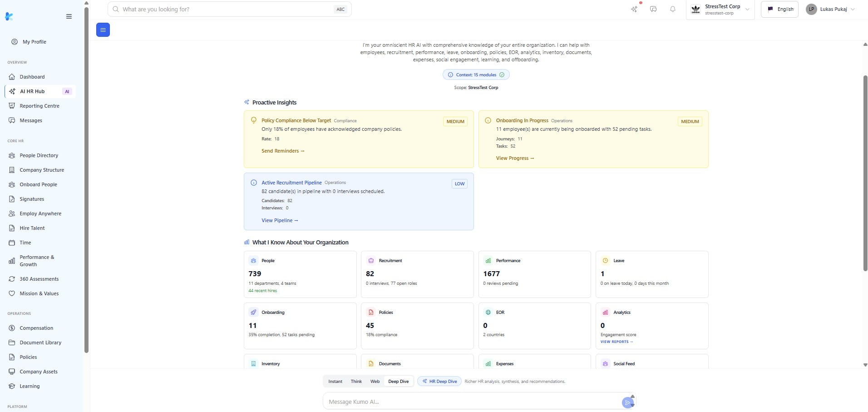Enable Web mode
Viewport: 868px width, 412px height.
tap(375, 382)
